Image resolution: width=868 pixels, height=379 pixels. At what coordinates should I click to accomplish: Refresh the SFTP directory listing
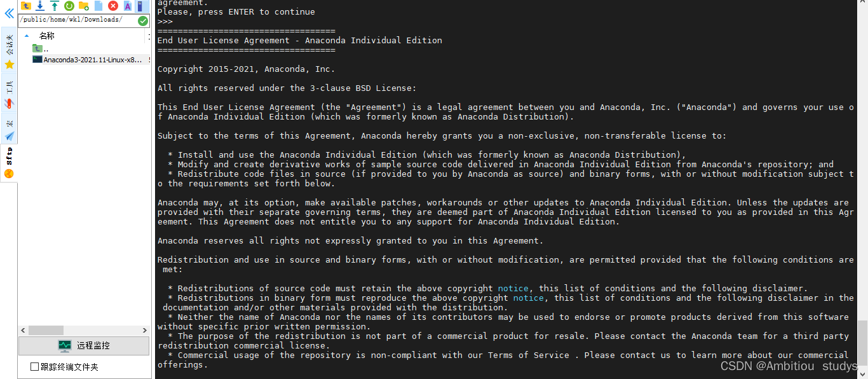69,6
